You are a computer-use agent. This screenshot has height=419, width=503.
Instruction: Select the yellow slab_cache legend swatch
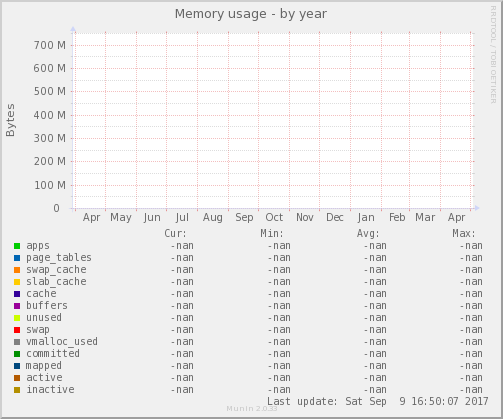tap(17, 282)
